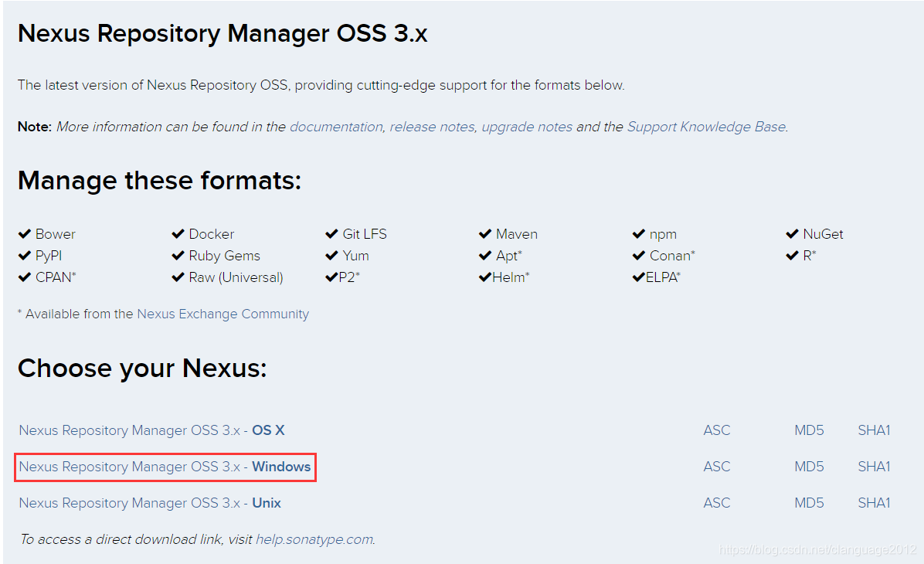Click the checkmark icon beside NuGet
Image resolution: width=924 pixels, height=564 pixels.
(792, 233)
